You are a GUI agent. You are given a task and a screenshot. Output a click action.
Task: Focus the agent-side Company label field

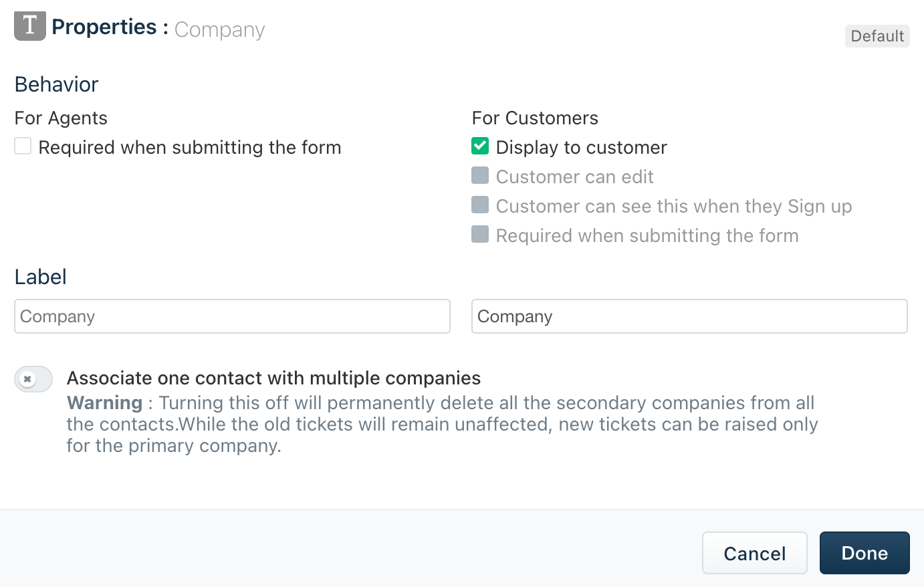232,316
